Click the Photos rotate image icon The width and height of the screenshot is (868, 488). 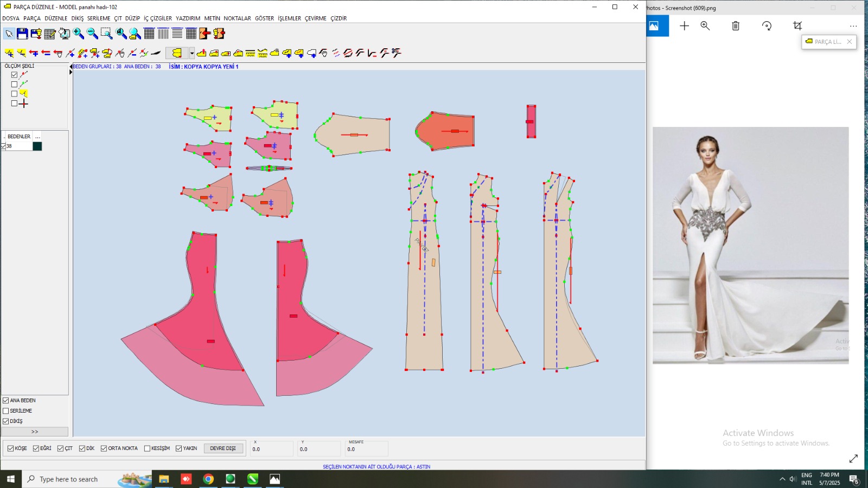tap(767, 25)
